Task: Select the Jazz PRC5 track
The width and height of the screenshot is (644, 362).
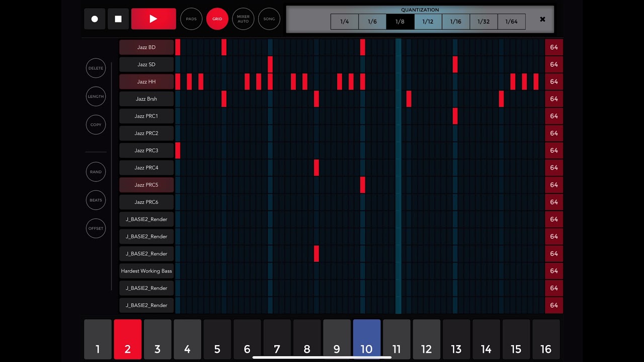Action: click(146, 185)
